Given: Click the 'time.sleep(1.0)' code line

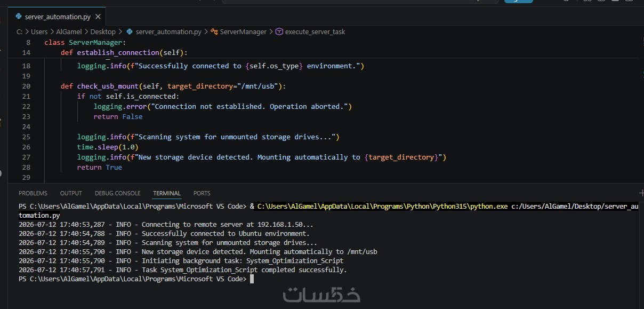Looking at the screenshot, I should click(108, 147).
